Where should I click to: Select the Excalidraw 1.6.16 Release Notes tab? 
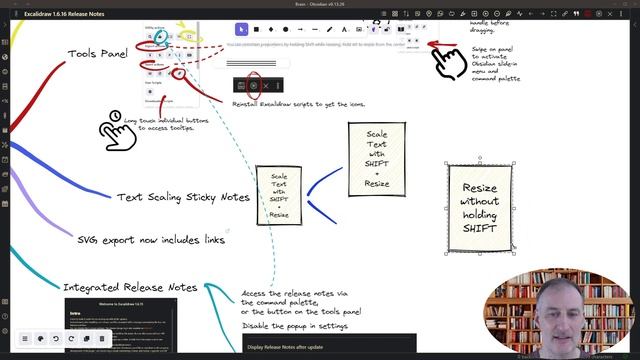coord(64,14)
